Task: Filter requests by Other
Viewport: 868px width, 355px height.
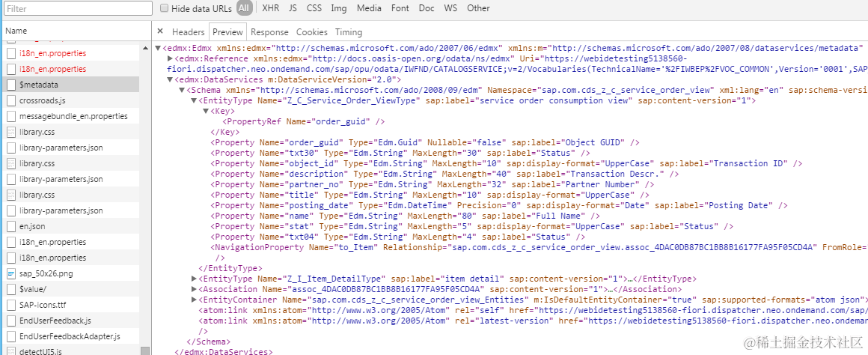Action: pos(478,8)
